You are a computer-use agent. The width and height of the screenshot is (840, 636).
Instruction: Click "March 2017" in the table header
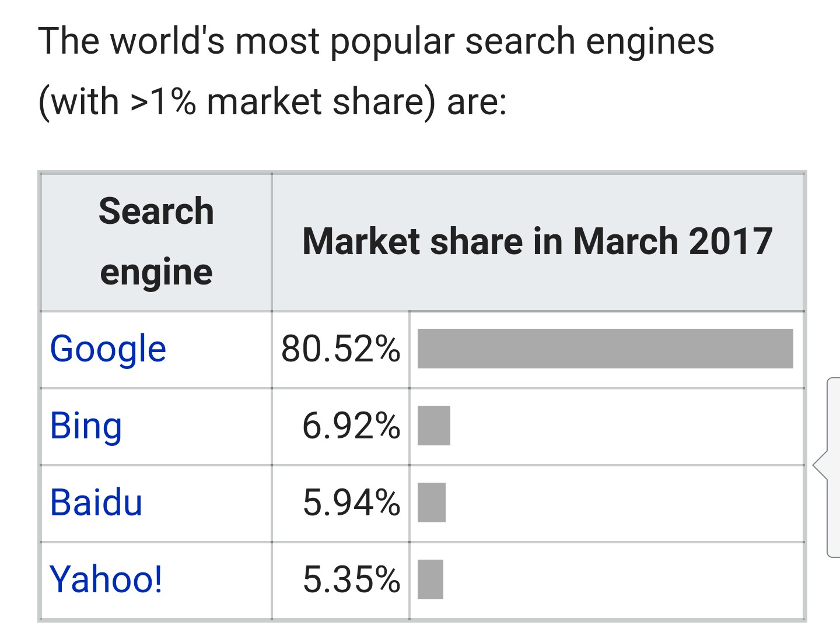tap(673, 241)
